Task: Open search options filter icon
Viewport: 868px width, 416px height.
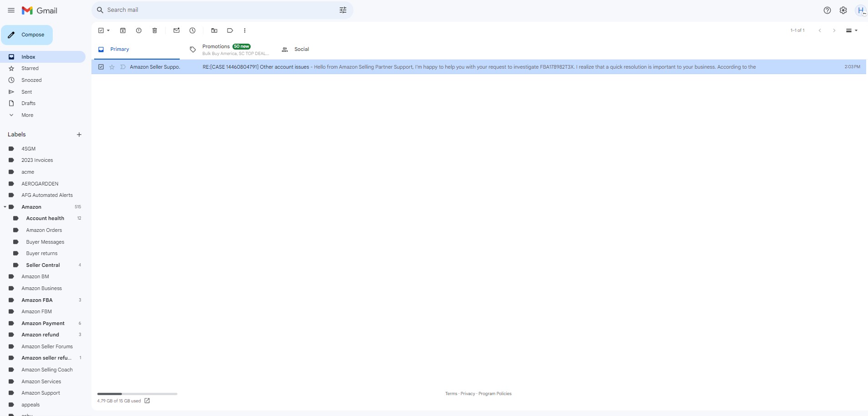Action: click(x=343, y=10)
